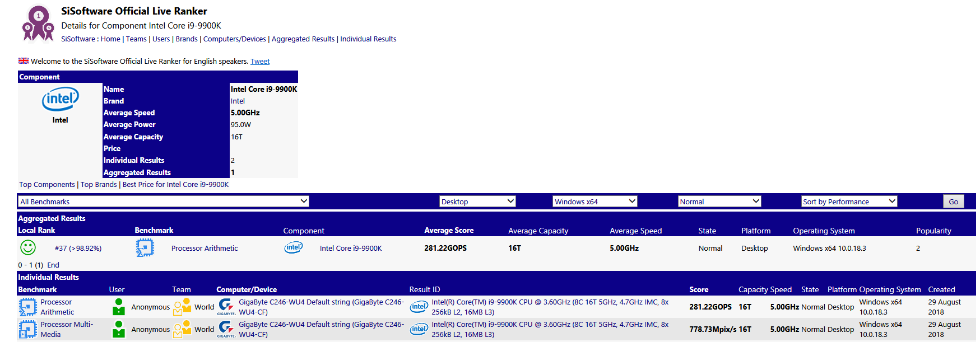
Task: Click the Average Score column header
Action: (x=449, y=231)
